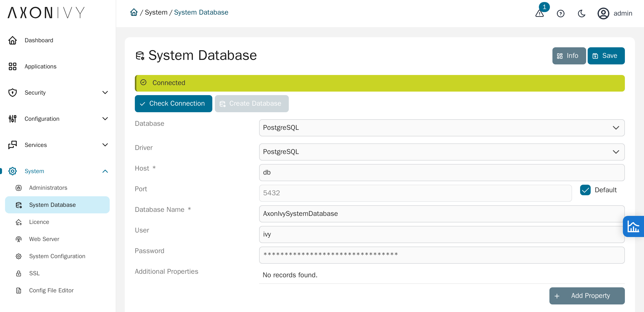Image resolution: width=644 pixels, height=312 pixels.
Task: Expand the Security menu chevron
Action: [x=105, y=93]
